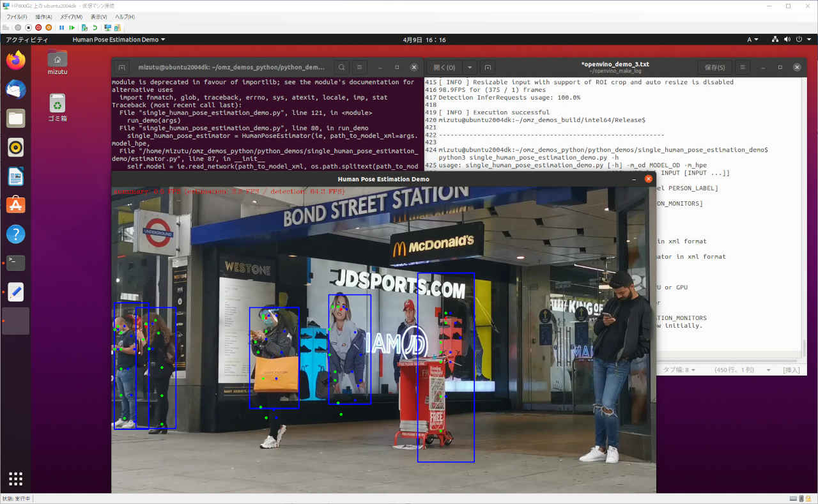This screenshot has width=818, height=504.
Task: Pause the virtual machine
Action: click(62, 27)
